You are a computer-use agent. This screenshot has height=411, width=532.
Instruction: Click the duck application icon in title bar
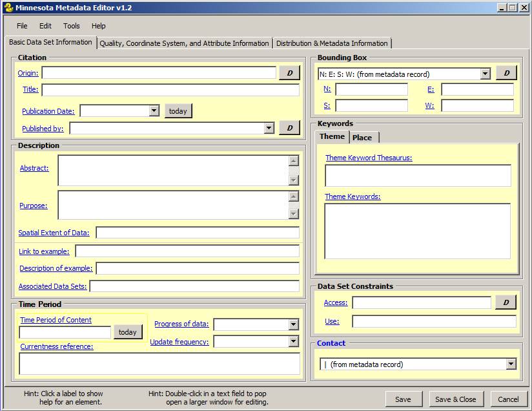coord(8,8)
